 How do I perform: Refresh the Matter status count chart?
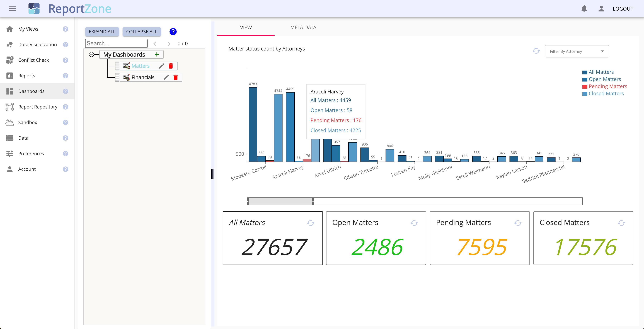(x=536, y=51)
